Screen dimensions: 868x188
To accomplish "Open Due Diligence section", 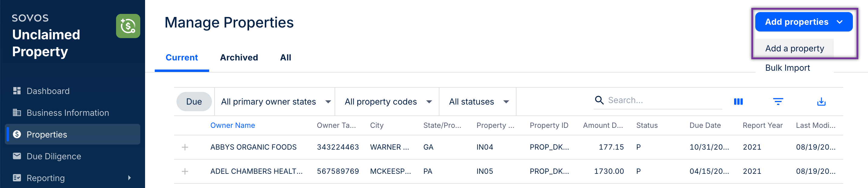I will (53, 156).
